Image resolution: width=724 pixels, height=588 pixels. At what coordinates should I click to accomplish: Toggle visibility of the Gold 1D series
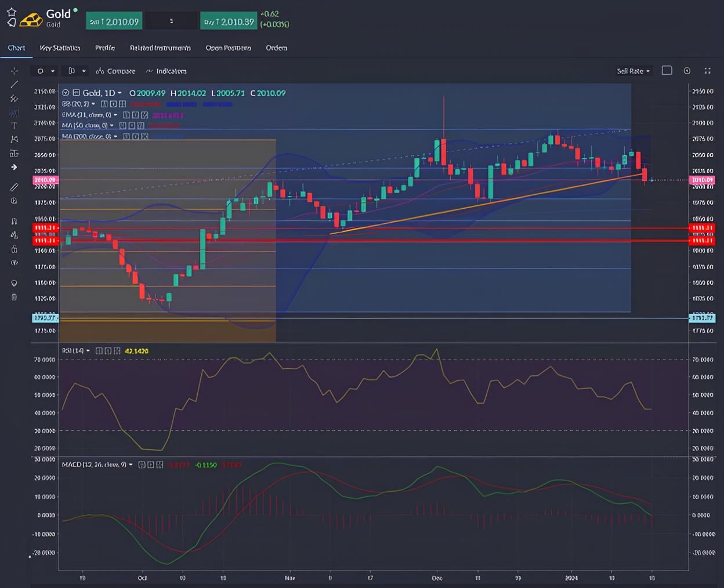point(66,93)
